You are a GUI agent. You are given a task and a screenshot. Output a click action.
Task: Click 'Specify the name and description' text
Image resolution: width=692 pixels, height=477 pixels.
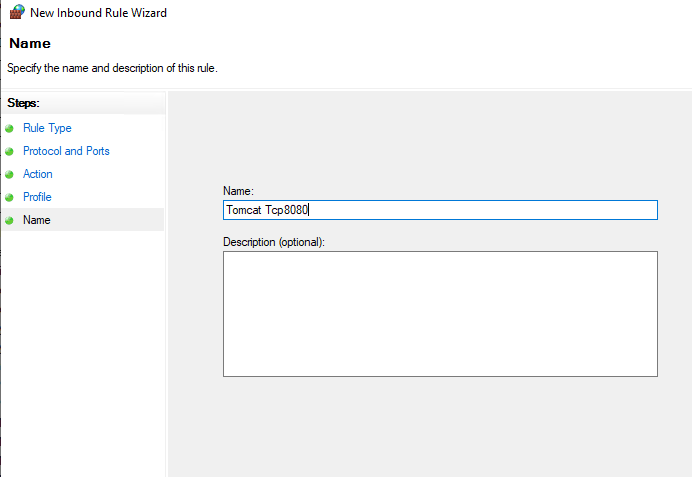click(x=112, y=68)
